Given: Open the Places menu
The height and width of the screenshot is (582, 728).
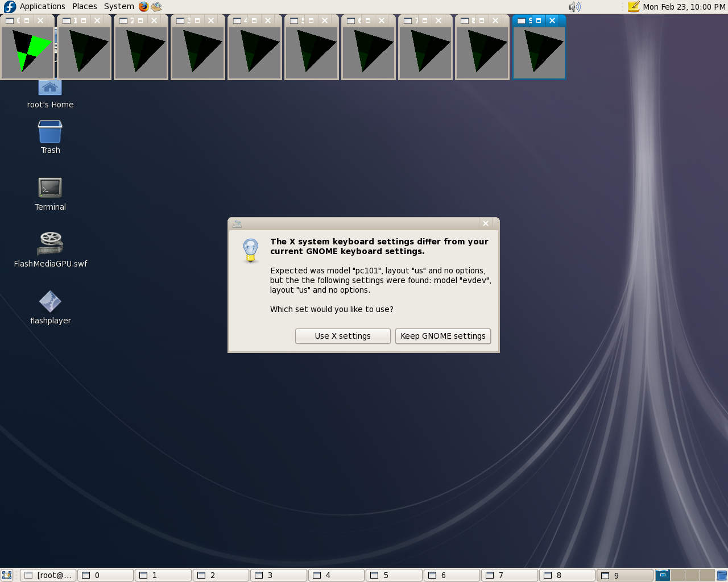Looking at the screenshot, I should coord(84,7).
